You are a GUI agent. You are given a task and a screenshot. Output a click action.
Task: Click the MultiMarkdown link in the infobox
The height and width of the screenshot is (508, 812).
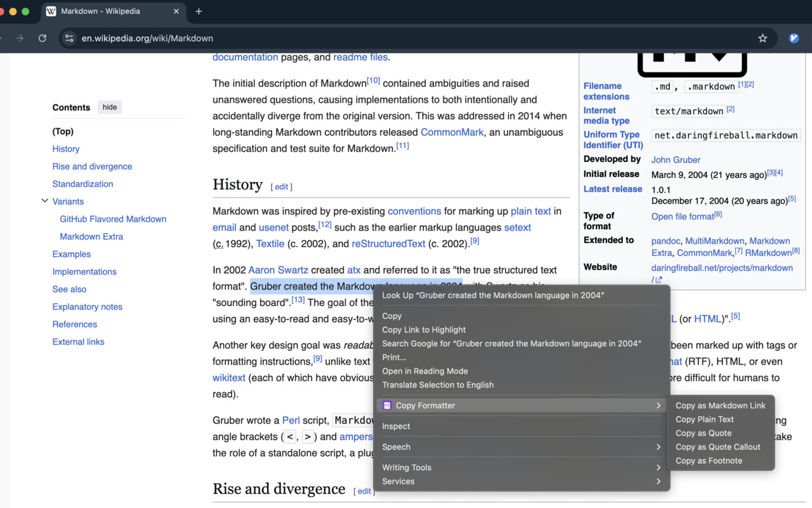click(x=715, y=241)
